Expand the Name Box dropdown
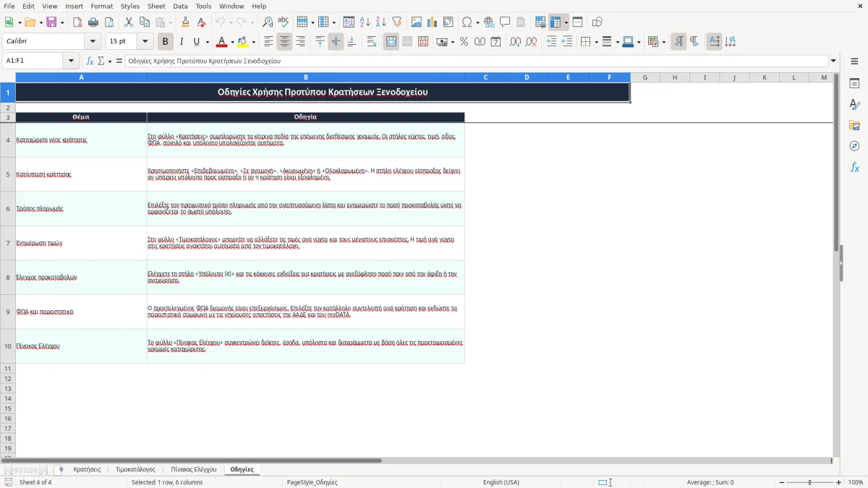The width and height of the screenshot is (868, 488). coord(71,61)
